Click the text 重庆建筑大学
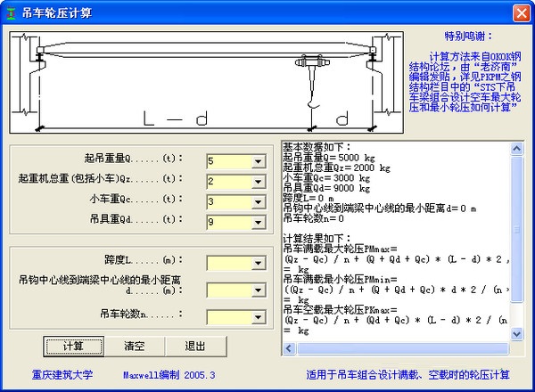535x392 pixels. (x=62, y=375)
